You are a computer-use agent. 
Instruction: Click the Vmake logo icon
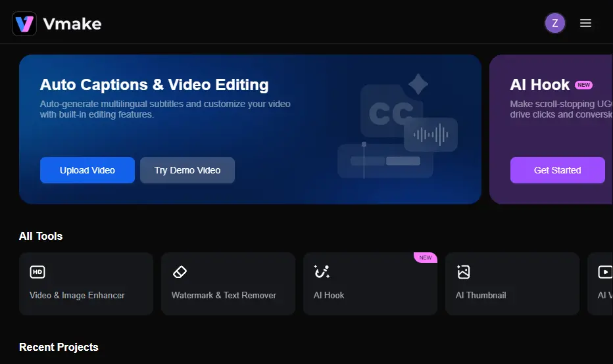24,24
